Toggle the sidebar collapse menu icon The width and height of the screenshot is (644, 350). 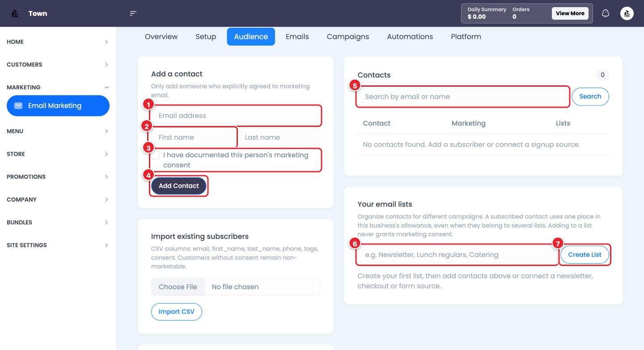pos(133,13)
